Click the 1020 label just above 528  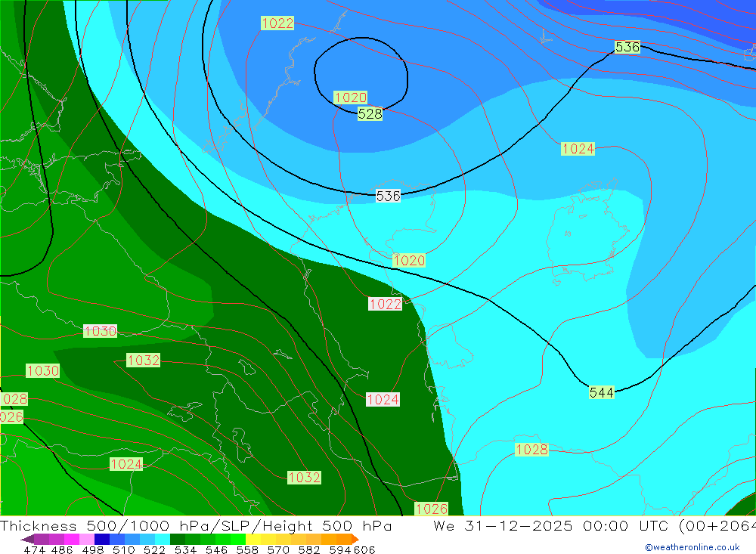coord(351,97)
